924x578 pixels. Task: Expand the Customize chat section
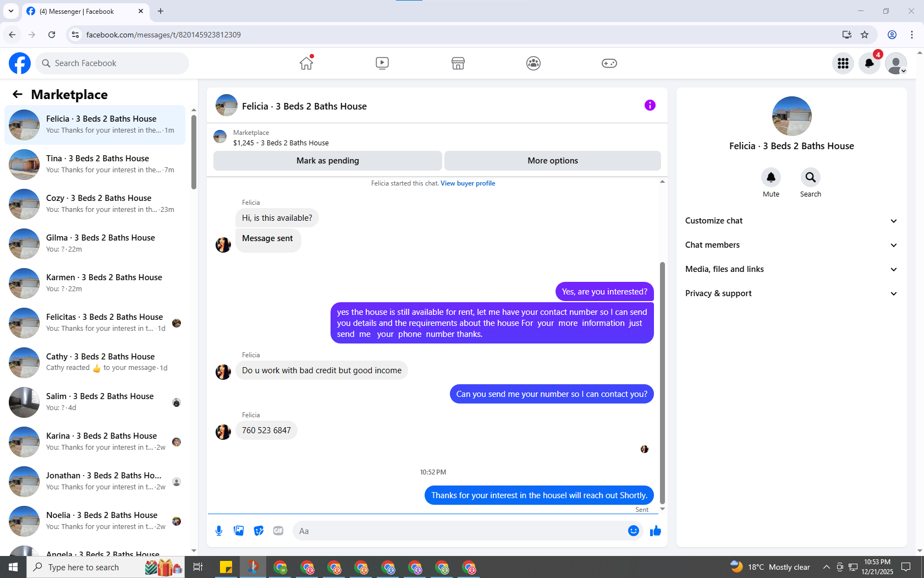pyautogui.click(x=791, y=221)
